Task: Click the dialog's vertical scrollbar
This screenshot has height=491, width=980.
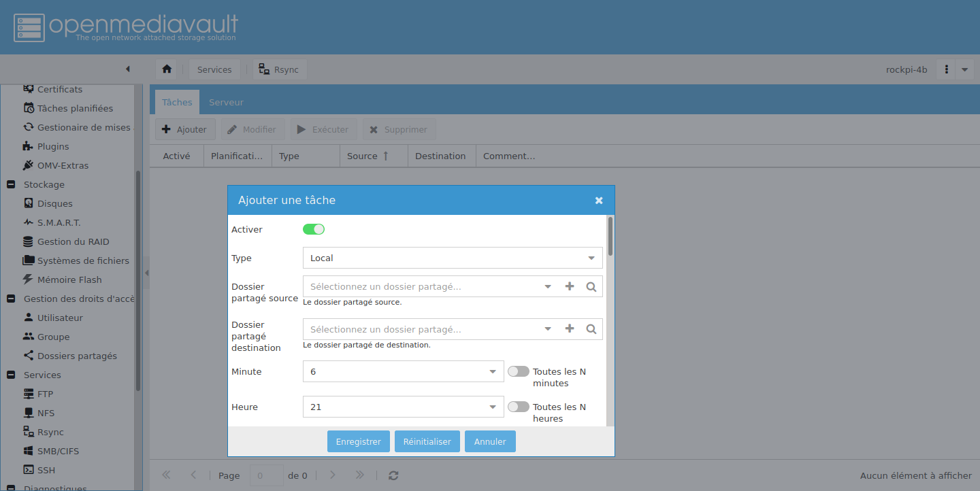Action: [610, 236]
